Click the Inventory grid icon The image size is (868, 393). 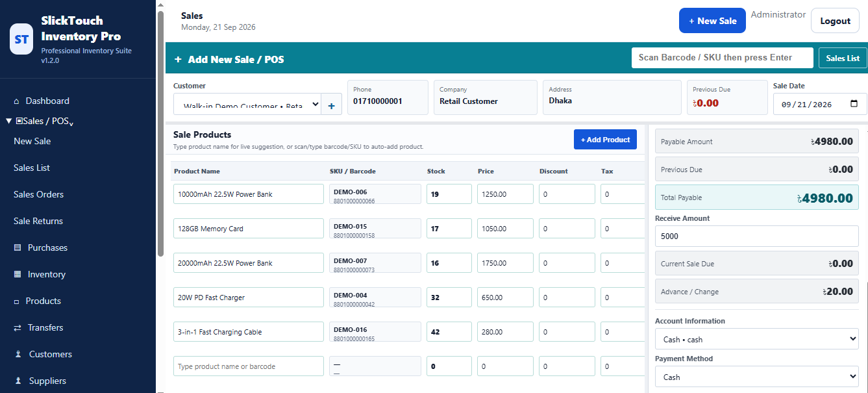(18, 275)
